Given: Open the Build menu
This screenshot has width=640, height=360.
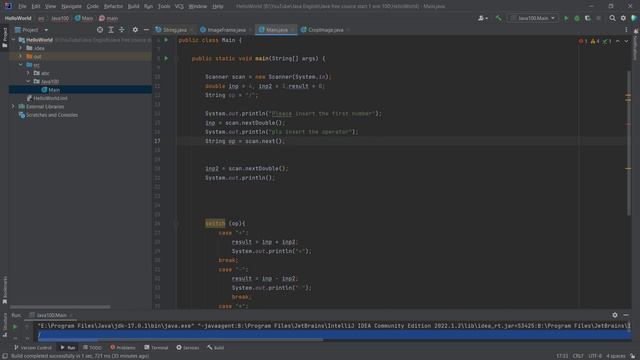Looking at the screenshot, I should tap(133, 7).
